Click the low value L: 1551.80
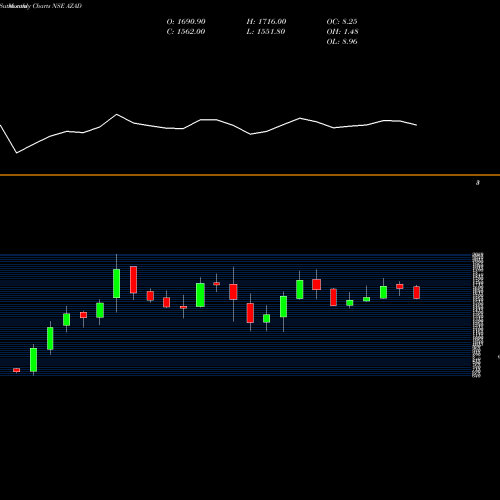Viewport: 500px width, 500px height. 266,32
